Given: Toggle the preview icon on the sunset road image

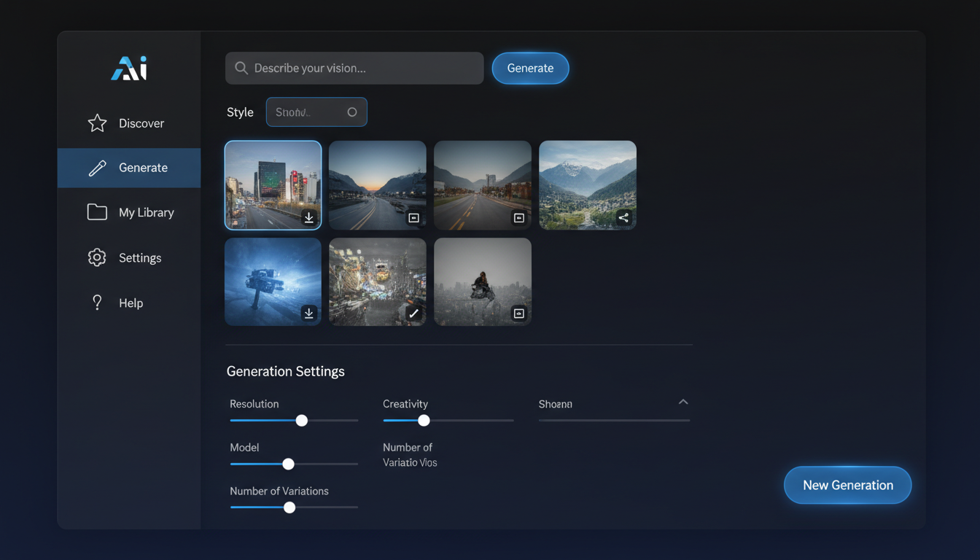Looking at the screenshot, I should [x=413, y=217].
